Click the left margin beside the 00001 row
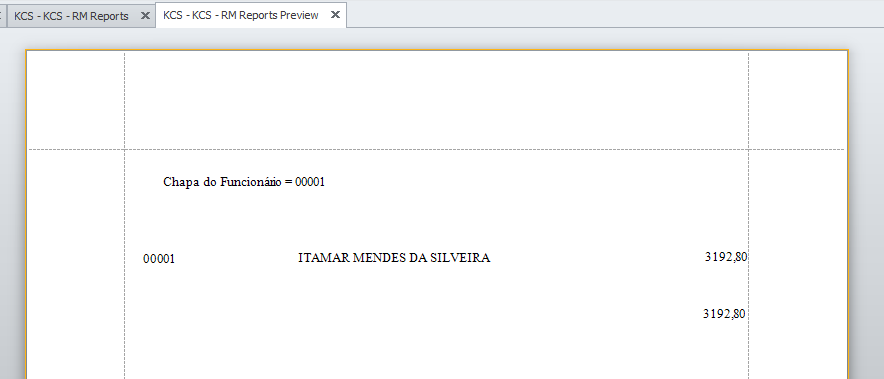Screen dimensions: 884x379 76,259
